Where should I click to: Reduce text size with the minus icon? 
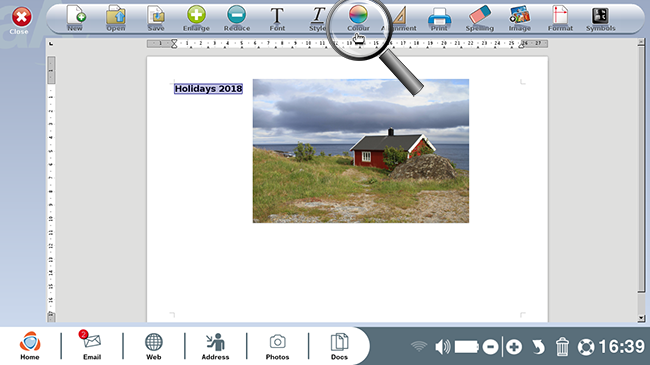(x=237, y=18)
